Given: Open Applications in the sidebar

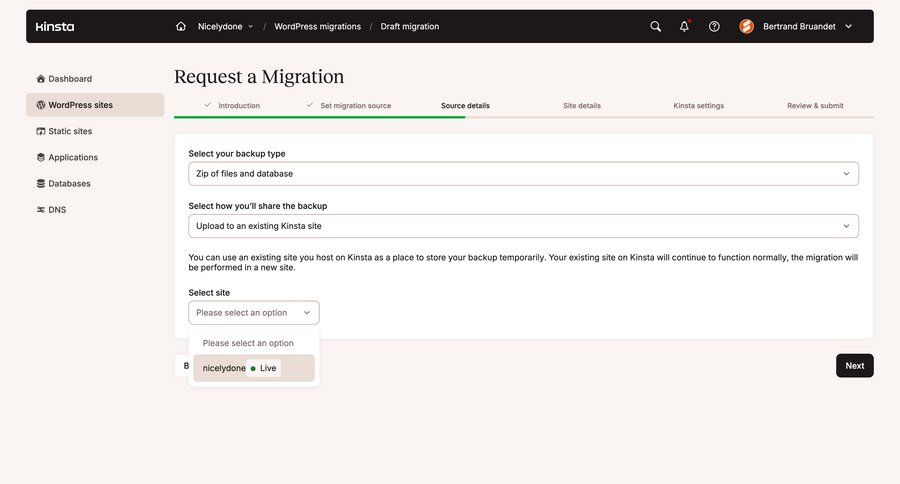Looking at the screenshot, I should tap(72, 157).
